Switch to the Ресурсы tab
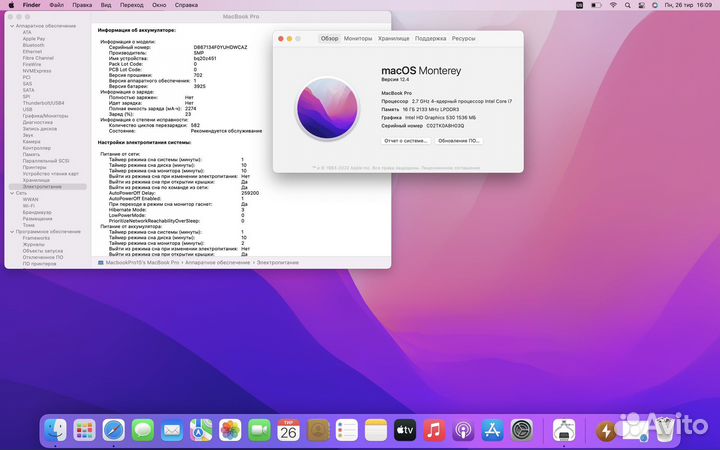 click(463, 39)
